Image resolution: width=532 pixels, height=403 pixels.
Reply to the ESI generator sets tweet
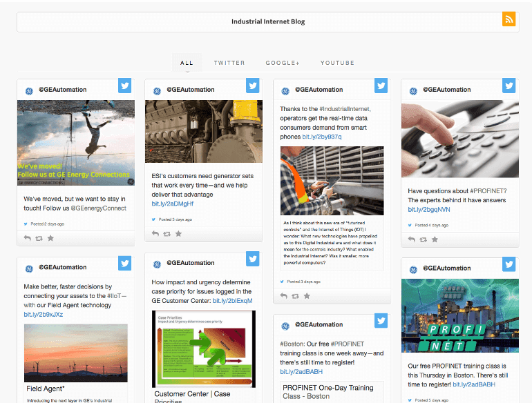155,233
